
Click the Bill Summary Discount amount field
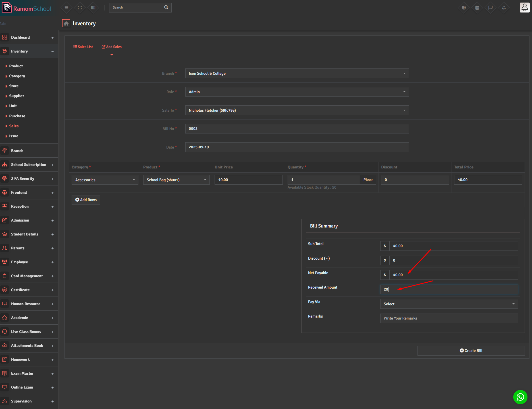[x=454, y=260]
